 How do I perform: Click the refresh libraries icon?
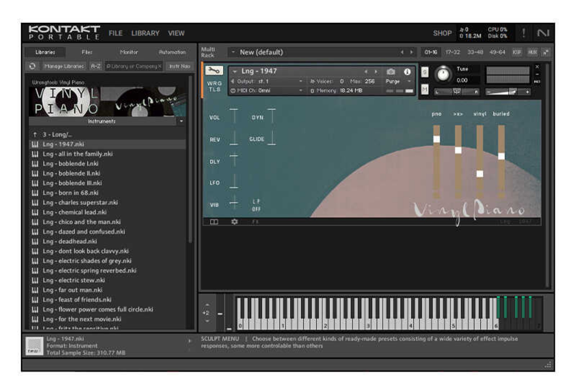(33, 66)
